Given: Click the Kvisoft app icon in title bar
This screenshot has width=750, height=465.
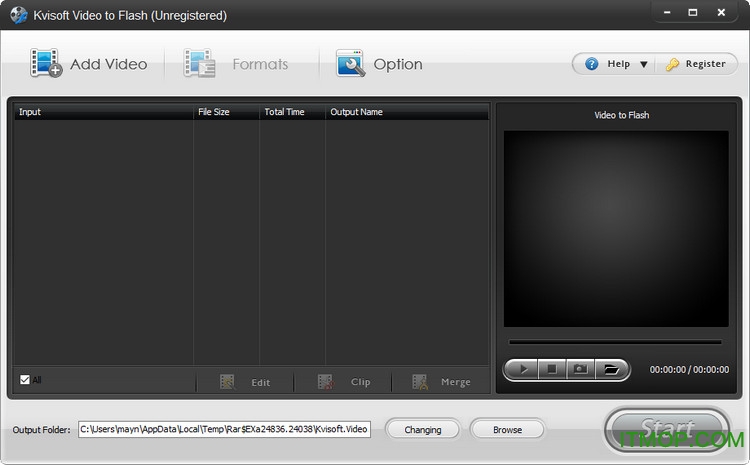Looking at the screenshot, I should click(19, 15).
